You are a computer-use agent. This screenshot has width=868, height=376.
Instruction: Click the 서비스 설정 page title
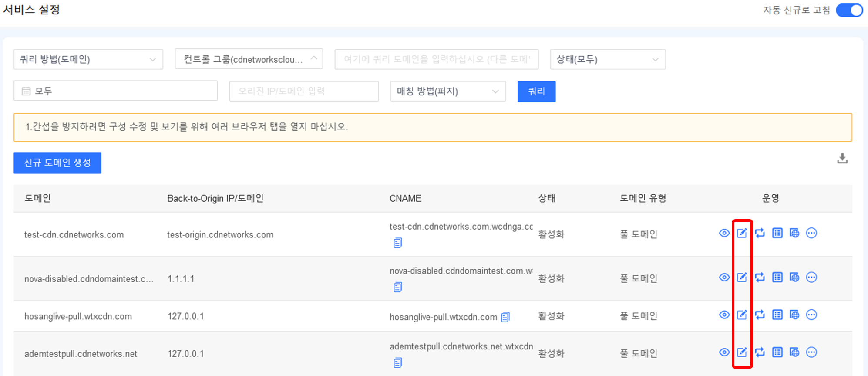[x=31, y=10]
